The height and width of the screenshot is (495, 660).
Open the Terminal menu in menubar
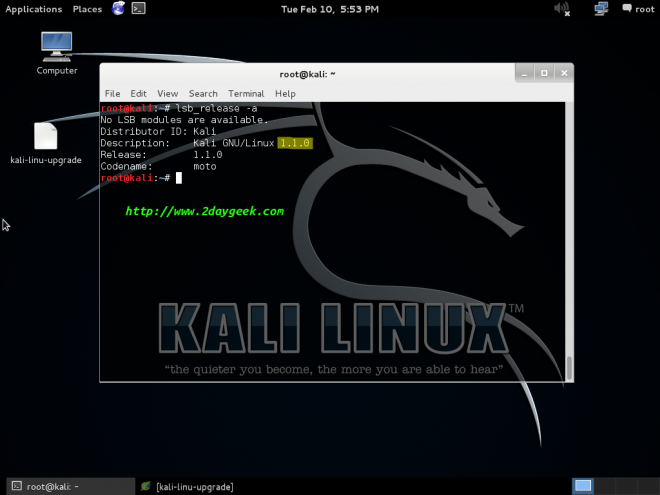pyautogui.click(x=246, y=93)
